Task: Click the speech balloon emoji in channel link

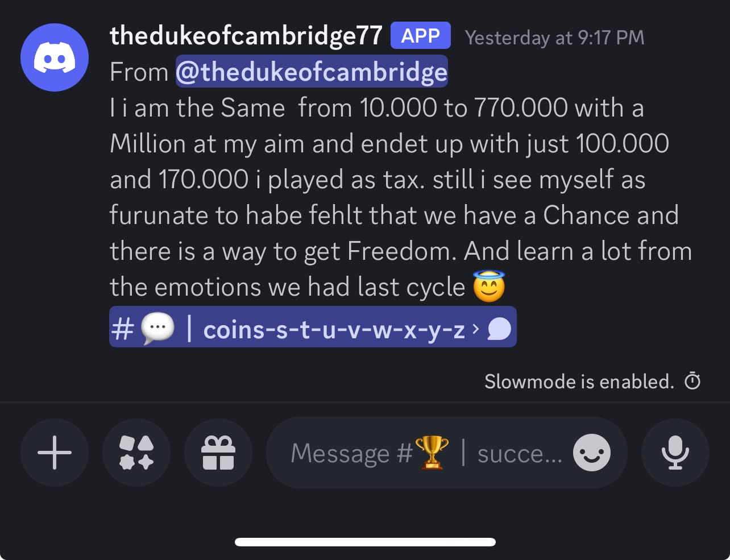Action: [x=157, y=329]
